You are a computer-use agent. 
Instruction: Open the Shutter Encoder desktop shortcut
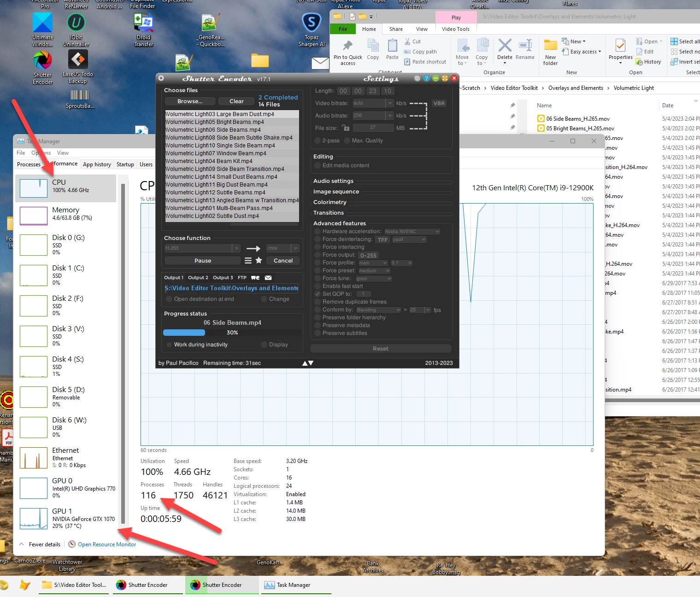[x=42, y=68]
